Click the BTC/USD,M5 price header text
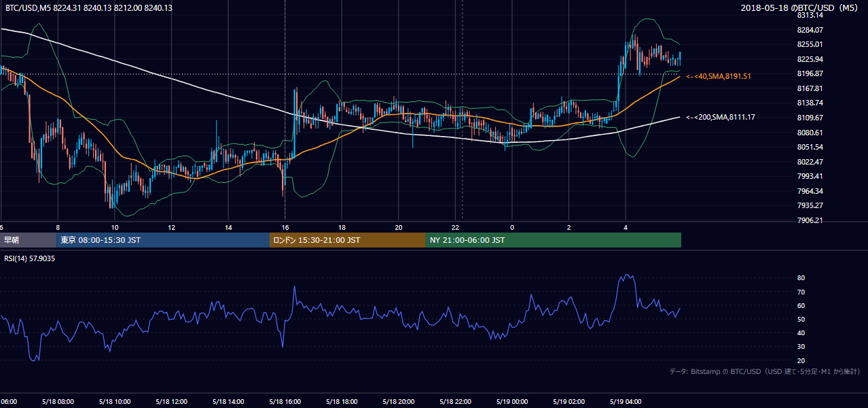This screenshot has height=408, width=868. pos(88,7)
